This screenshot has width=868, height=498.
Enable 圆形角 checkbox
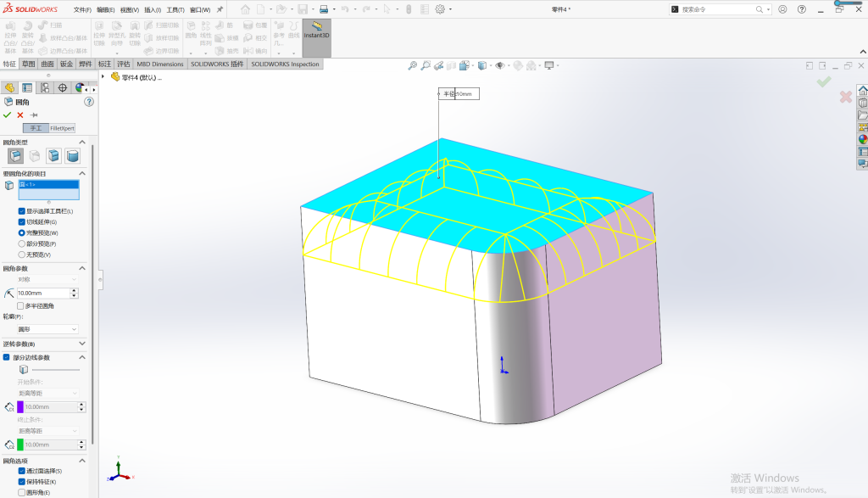click(x=21, y=492)
